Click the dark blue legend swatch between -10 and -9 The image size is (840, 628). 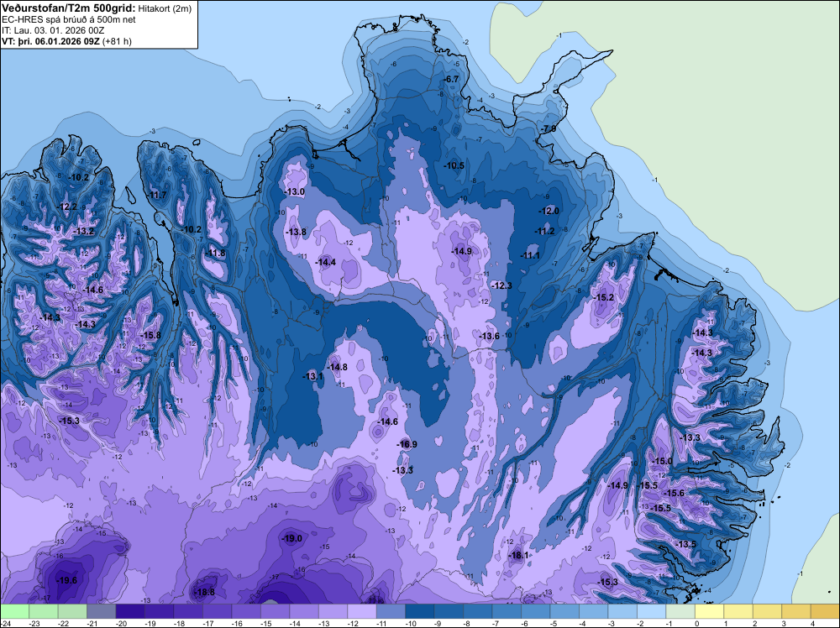419,612
